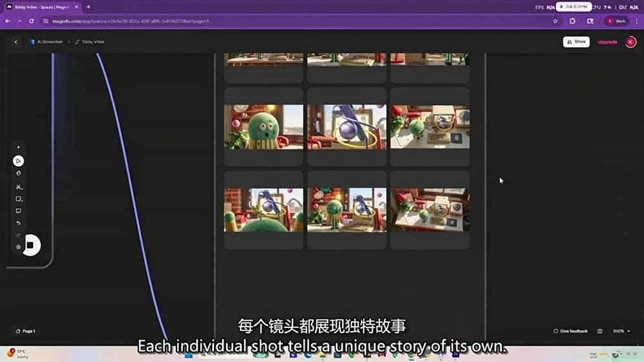Open a new browser tab
Viewport: 644px width, 362px height.
[88, 7]
